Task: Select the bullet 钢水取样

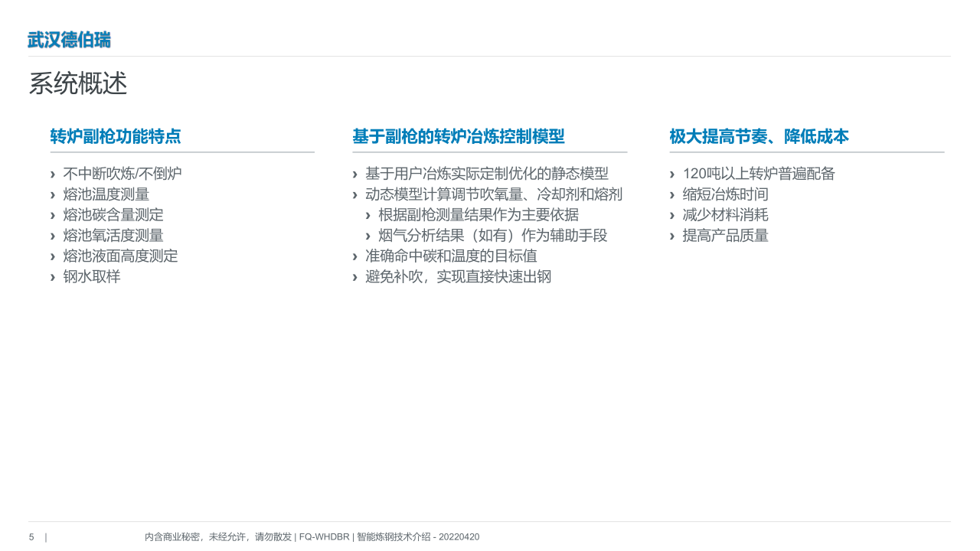Action: (x=92, y=277)
